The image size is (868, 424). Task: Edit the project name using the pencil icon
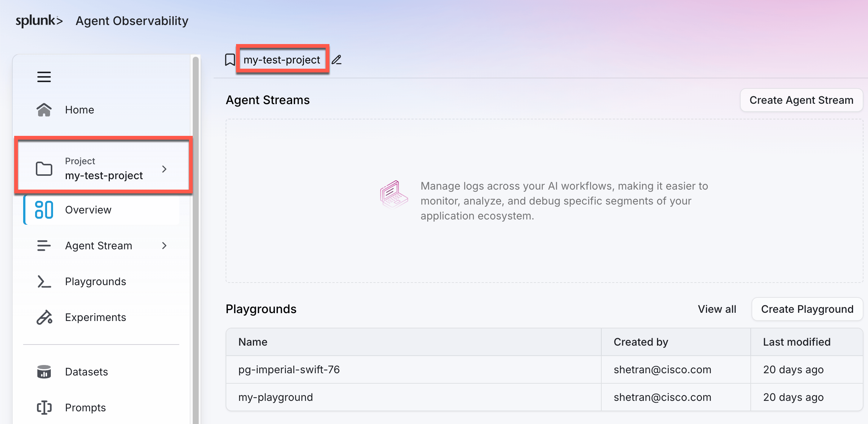tap(337, 60)
